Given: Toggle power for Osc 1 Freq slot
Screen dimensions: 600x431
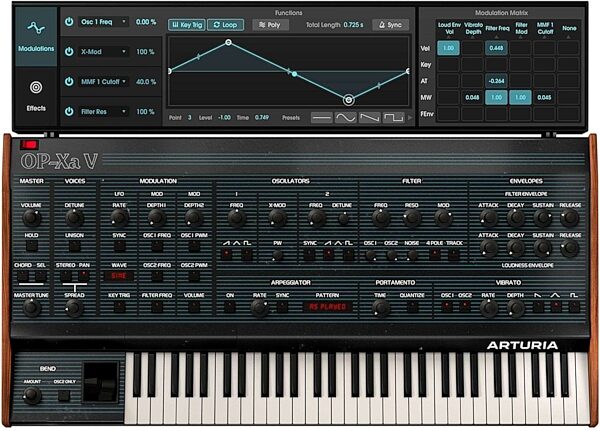Looking at the screenshot, I should [x=69, y=22].
